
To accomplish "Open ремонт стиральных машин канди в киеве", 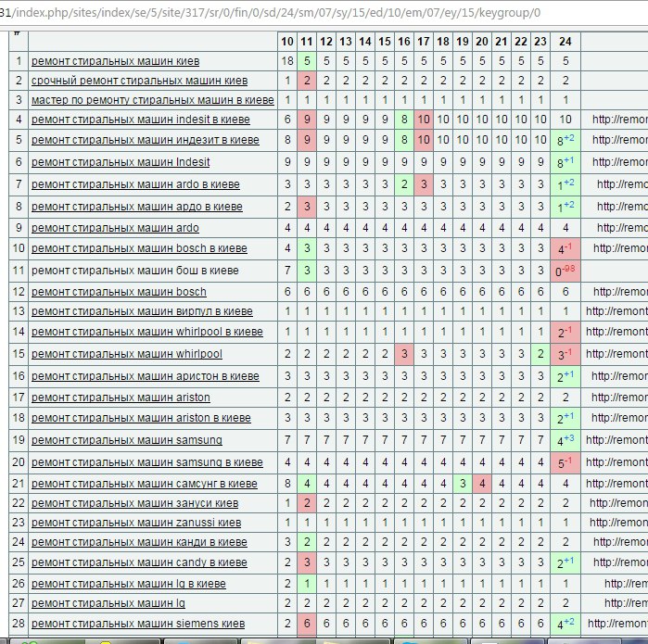I will [x=139, y=542].
